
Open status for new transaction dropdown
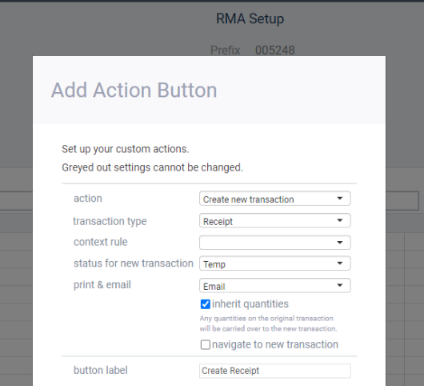pos(275,264)
